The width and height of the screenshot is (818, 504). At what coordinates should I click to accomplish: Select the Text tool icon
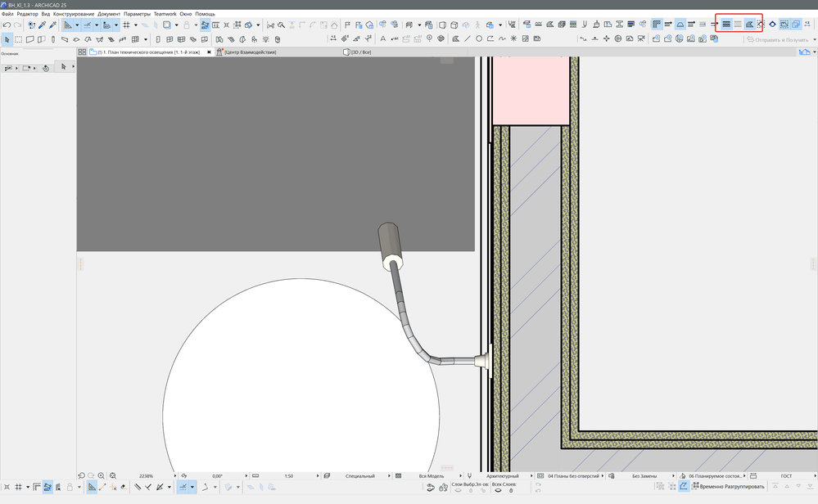click(x=382, y=39)
